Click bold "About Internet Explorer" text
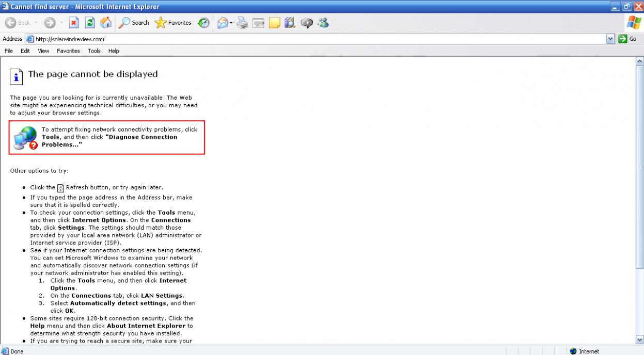The width and height of the screenshot is (644, 355). (x=147, y=326)
